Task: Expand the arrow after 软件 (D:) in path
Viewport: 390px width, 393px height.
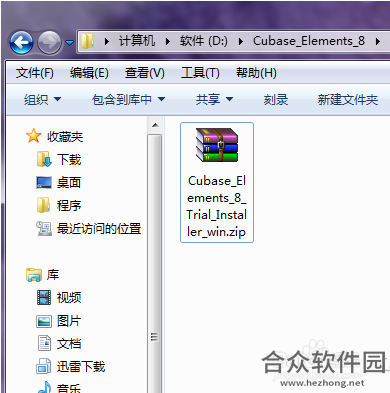Action: [x=241, y=42]
